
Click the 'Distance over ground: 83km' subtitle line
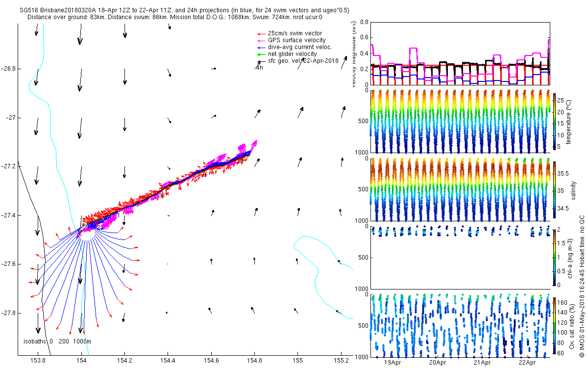(175, 17)
